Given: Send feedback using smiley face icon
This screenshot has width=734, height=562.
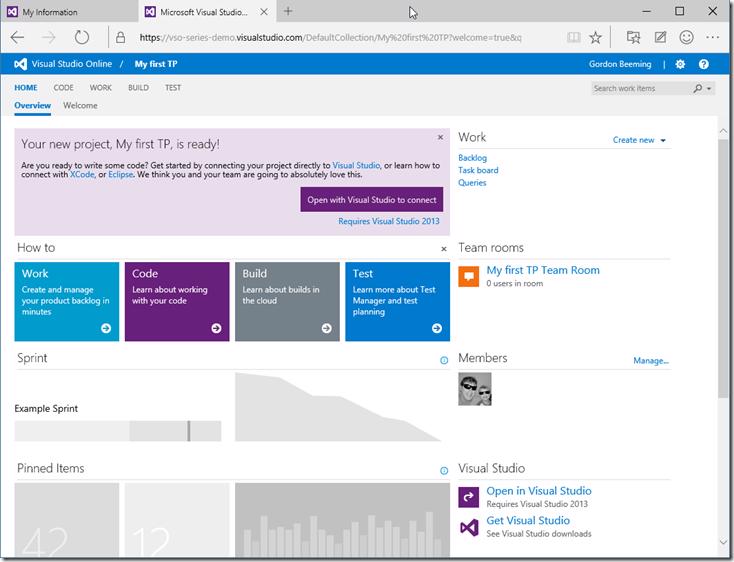Looking at the screenshot, I should pos(686,37).
